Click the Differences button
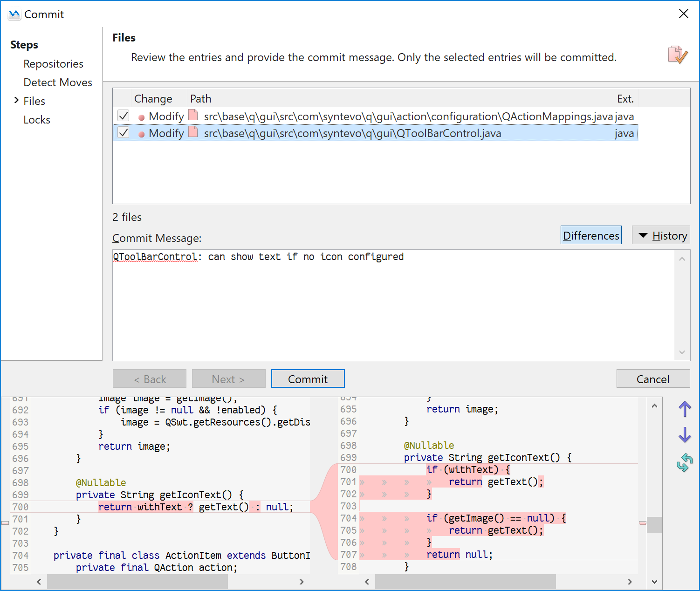 (590, 235)
